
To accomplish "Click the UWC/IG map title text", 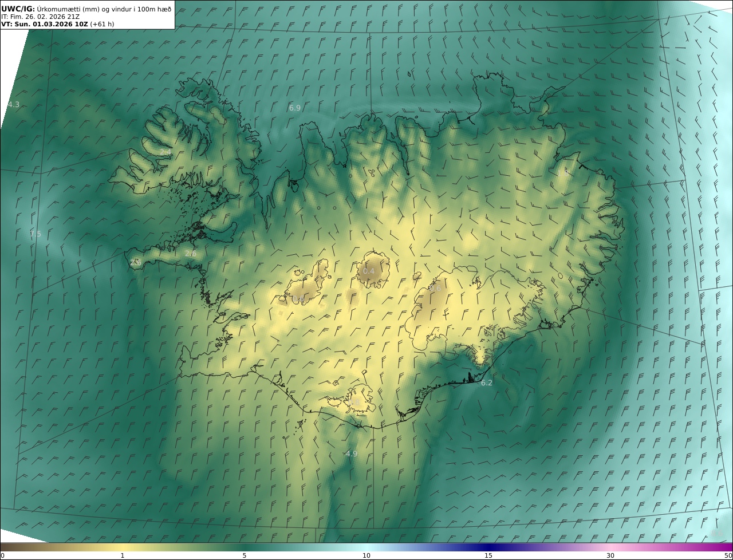I will pos(86,9).
